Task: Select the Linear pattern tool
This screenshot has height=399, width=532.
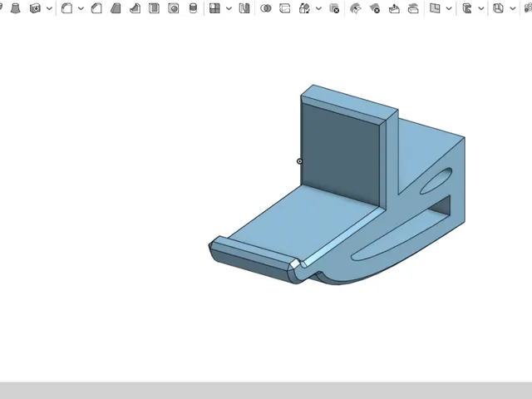Action: click(x=214, y=8)
